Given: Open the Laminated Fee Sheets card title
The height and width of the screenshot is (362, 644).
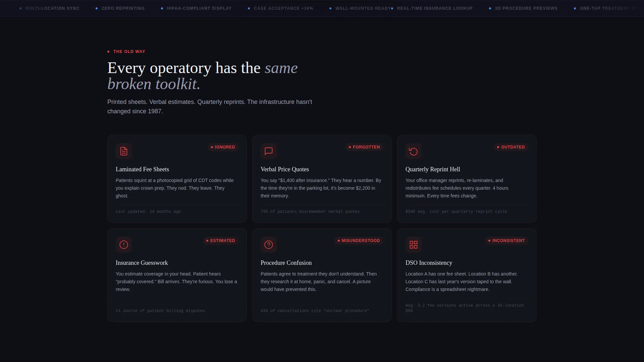Looking at the screenshot, I should pyautogui.click(x=142, y=169).
